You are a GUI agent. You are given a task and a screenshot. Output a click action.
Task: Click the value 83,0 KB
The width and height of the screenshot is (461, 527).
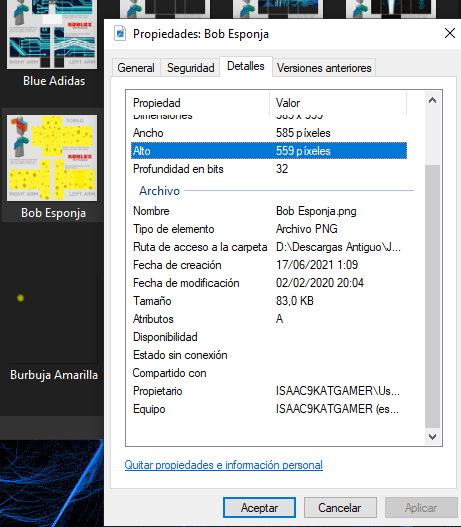point(295,301)
